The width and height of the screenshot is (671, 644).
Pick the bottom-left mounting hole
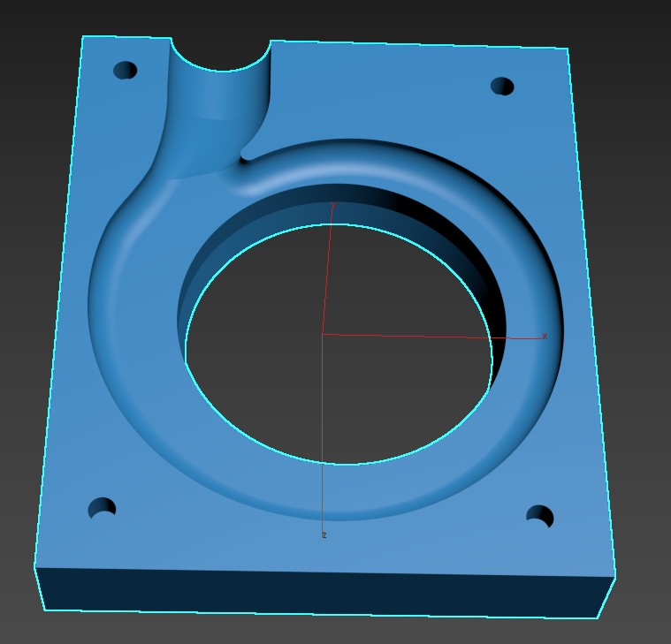(103, 508)
